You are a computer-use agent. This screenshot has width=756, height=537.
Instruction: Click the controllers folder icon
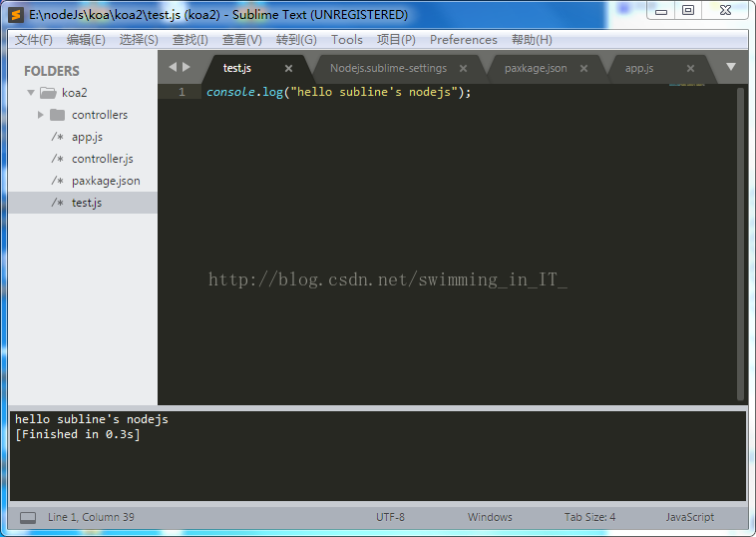(x=58, y=115)
